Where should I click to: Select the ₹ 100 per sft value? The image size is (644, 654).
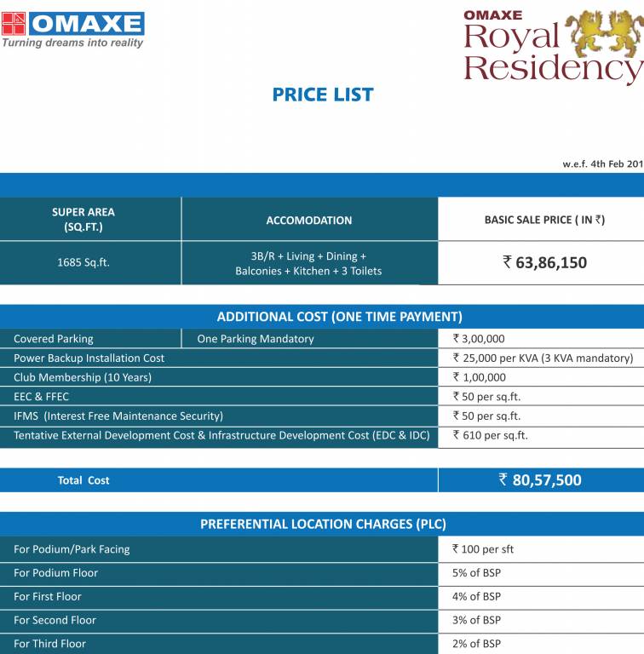point(483,549)
